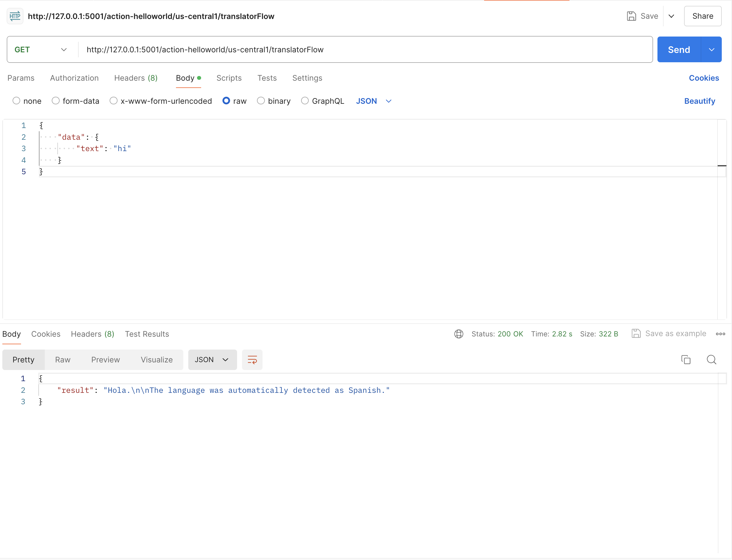Screen dimensions: 732x560
Task: Open the response JSON format dropdown
Action: tap(212, 360)
